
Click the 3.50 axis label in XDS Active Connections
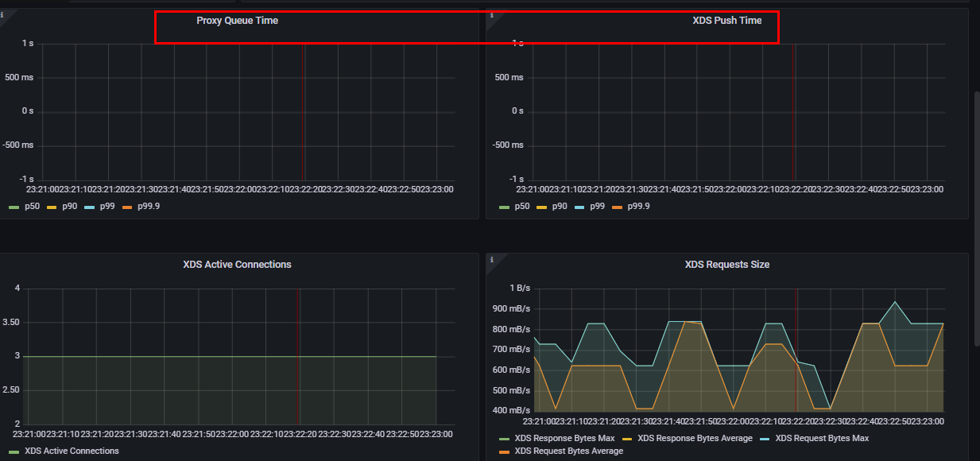10,323
